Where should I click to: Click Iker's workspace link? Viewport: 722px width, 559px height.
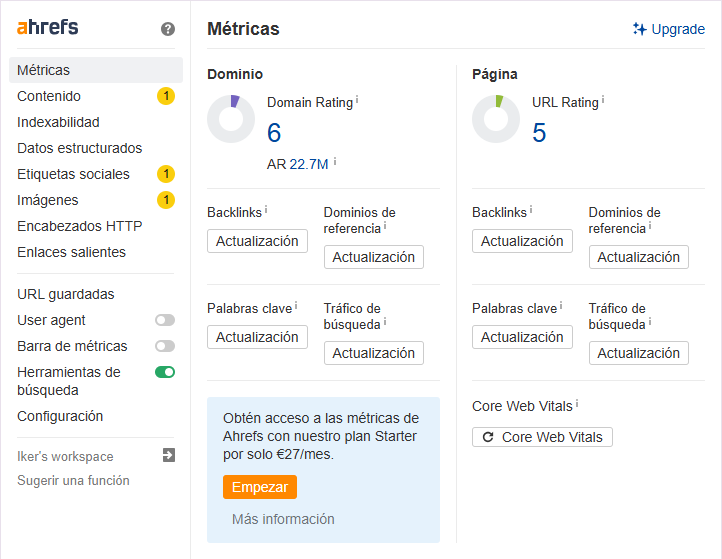(65, 456)
